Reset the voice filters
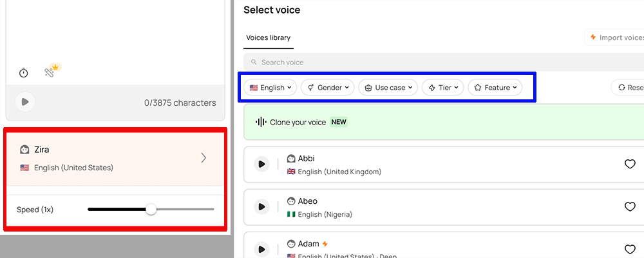Screen dimensions: 644x258 click(628, 88)
